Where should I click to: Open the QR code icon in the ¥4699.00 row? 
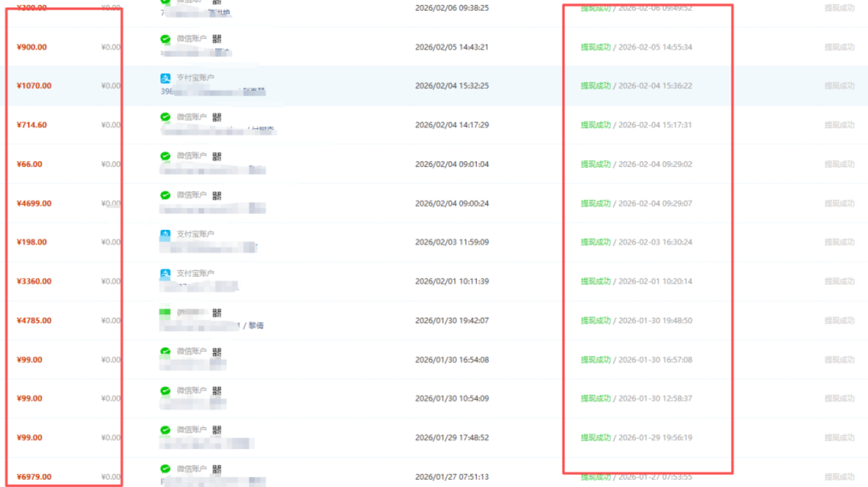tap(217, 196)
